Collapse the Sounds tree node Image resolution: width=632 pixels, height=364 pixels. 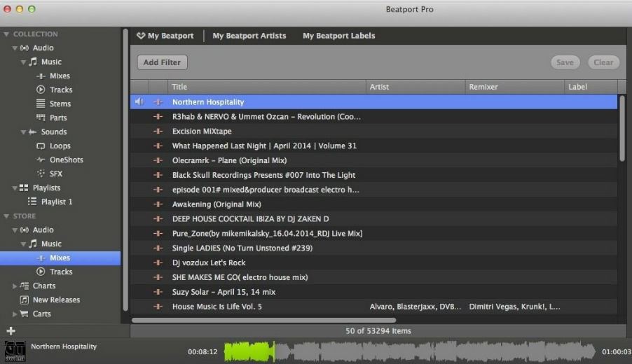pos(23,132)
